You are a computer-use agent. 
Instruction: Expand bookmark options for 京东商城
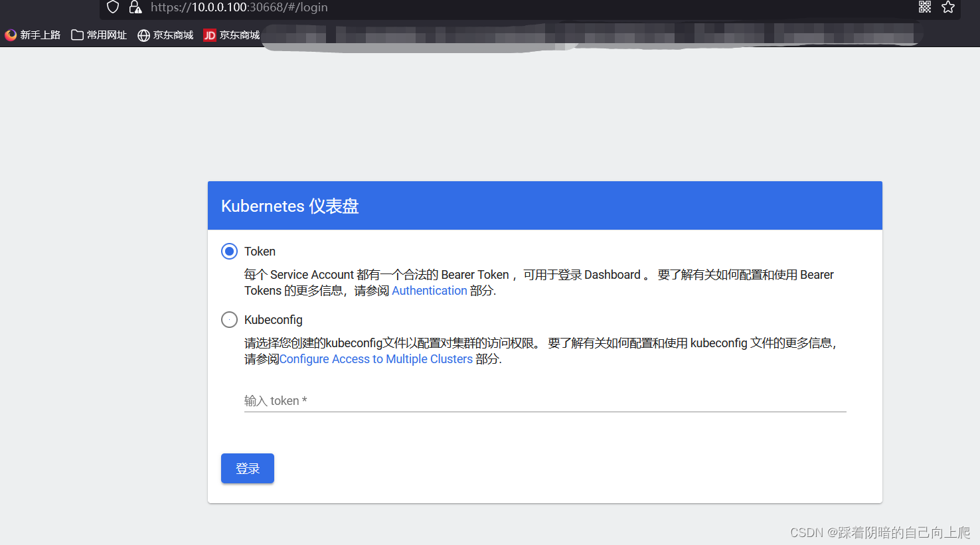click(165, 35)
